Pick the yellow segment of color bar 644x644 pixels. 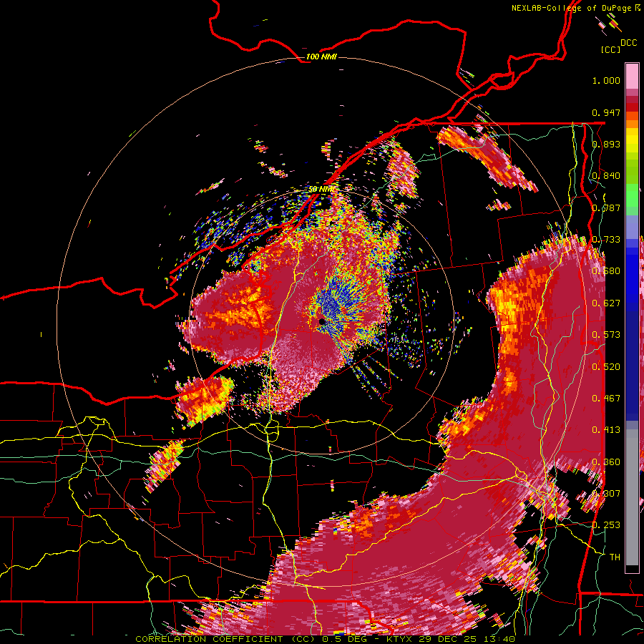tap(632, 142)
